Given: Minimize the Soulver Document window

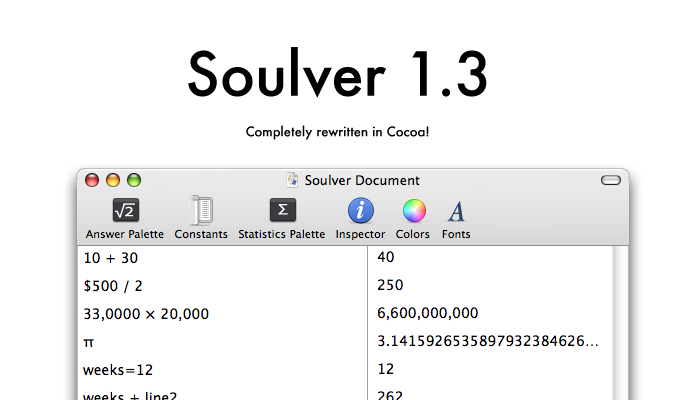Looking at the screenshot, I should point(113,180).
